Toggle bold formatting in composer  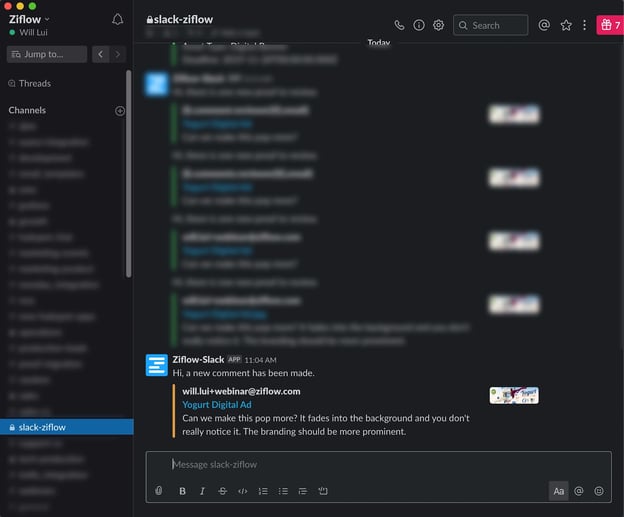pos(182,491)
